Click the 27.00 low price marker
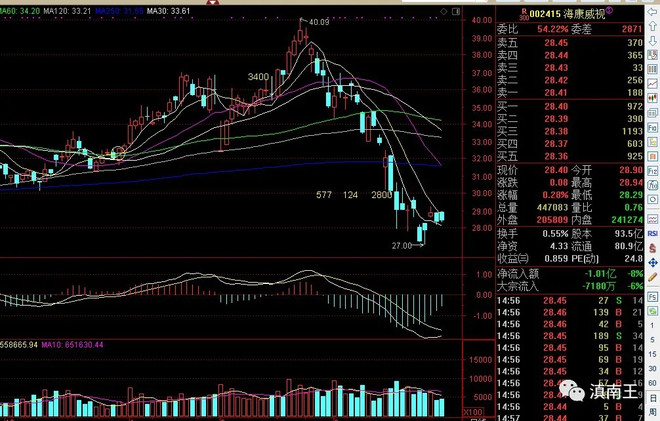Screen dimensions: 660x421 (x=402, y=245)
